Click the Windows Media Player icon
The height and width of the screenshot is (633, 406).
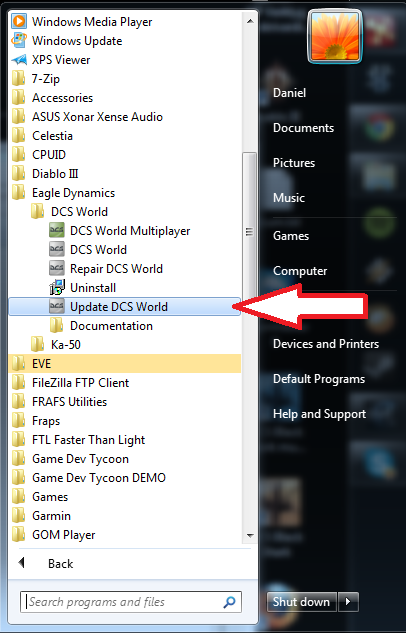coord(19,21)
